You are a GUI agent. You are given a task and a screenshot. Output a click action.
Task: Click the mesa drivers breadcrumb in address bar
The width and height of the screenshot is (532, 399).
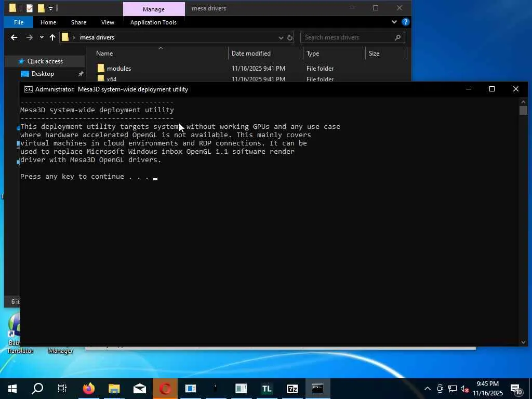[x=97, y=37]
